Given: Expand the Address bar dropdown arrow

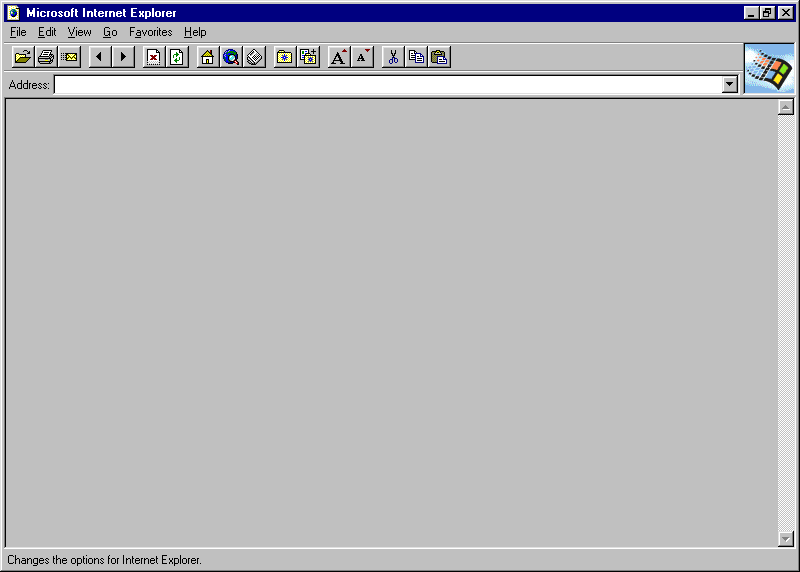Looking at the screenshot, I should click(x=730, y=85).
